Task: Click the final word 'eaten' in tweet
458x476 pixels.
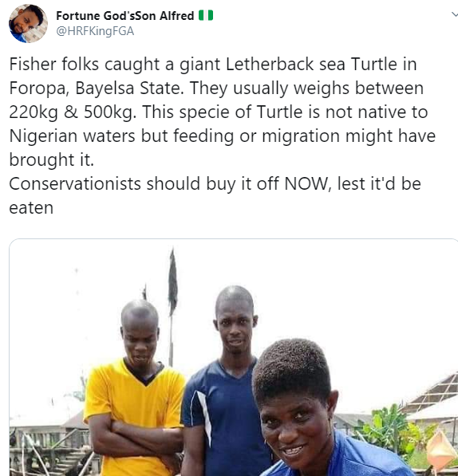Action: (x=31, y=208)
